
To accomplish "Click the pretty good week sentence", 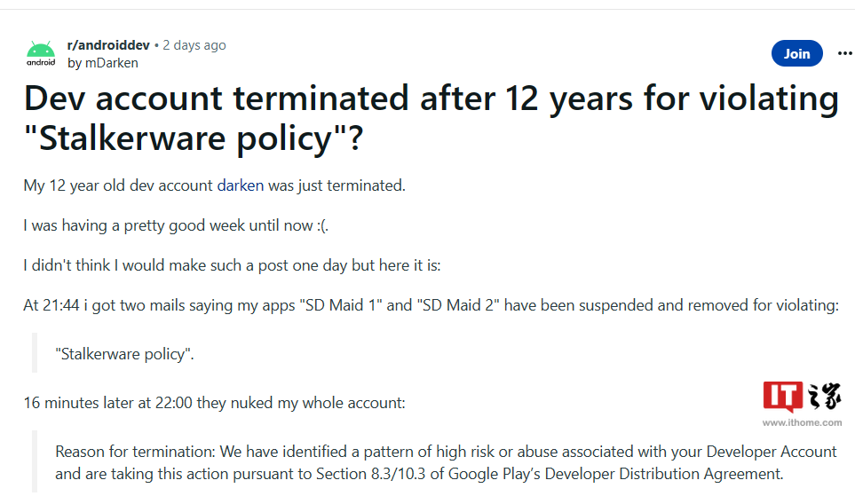I will (176, 225).
